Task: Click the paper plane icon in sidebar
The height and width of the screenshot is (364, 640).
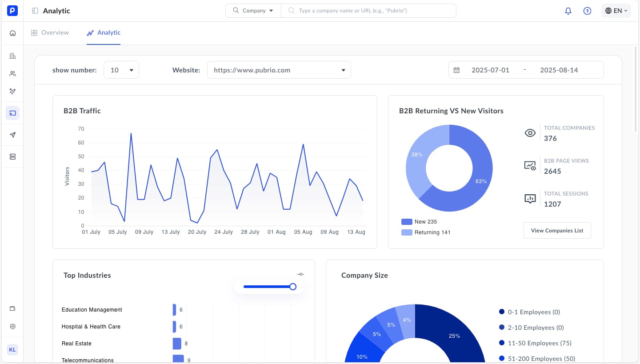Action: click(12, 135)
